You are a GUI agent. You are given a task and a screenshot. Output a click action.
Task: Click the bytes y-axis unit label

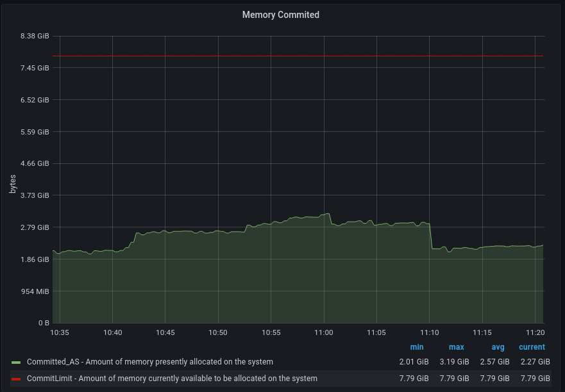13,184
